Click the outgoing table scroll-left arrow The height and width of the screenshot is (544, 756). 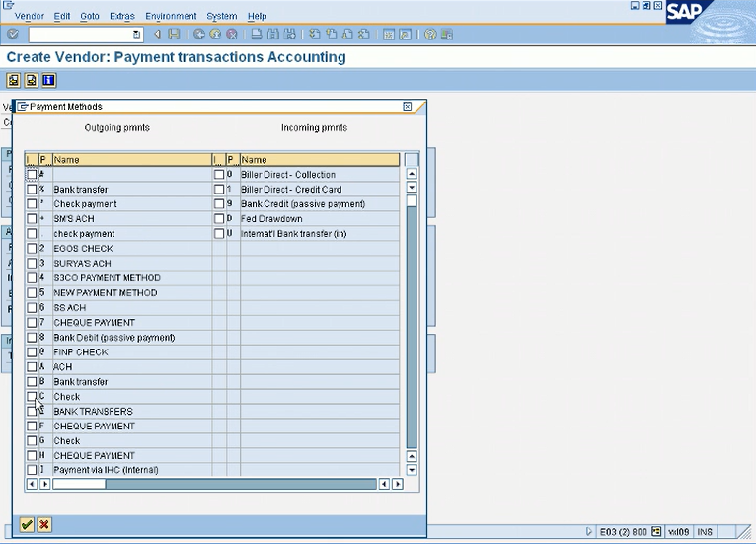(32, 484)
